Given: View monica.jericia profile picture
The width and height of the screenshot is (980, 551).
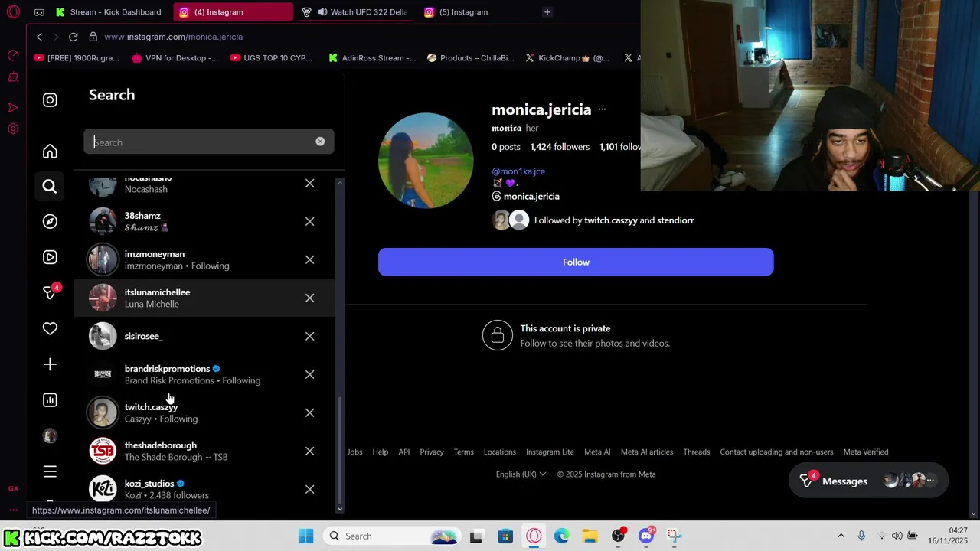Looking at the screenshot, I should pos(426,160).
